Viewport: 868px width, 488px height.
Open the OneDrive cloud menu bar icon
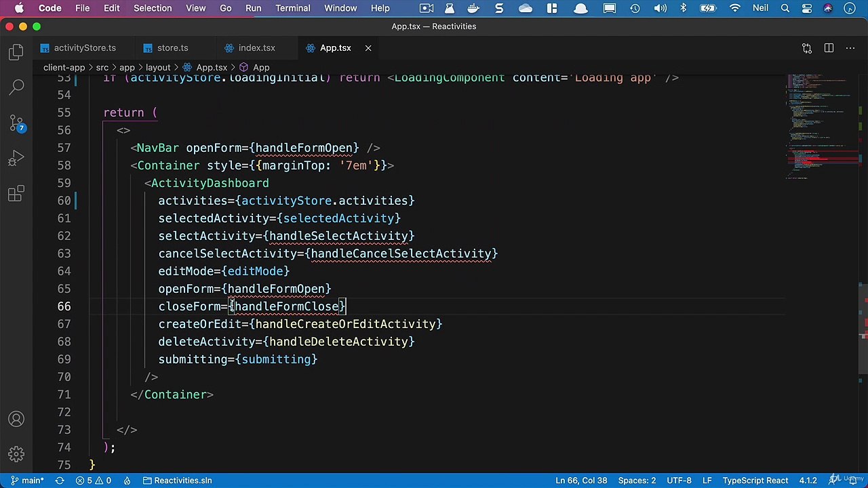526,8
